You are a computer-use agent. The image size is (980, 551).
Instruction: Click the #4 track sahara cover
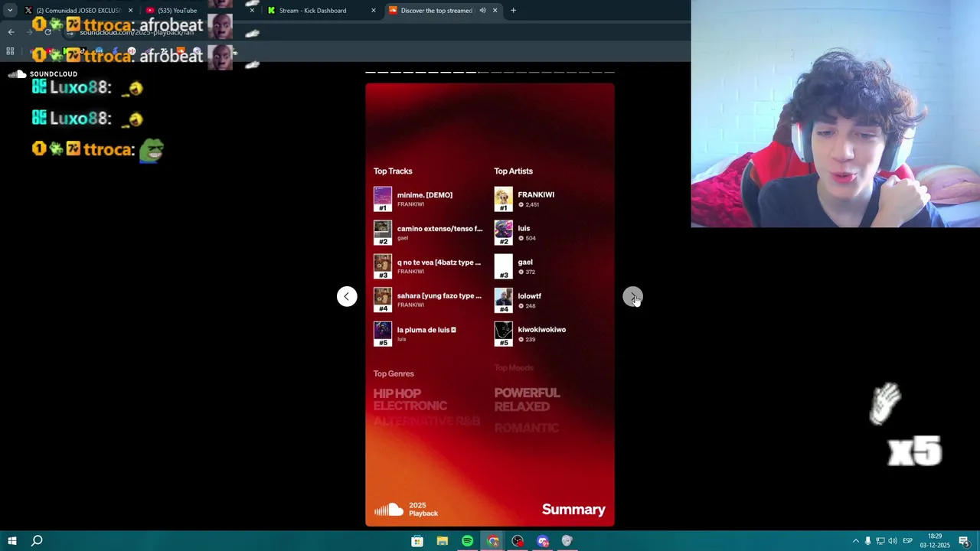[x=383, y=300]
